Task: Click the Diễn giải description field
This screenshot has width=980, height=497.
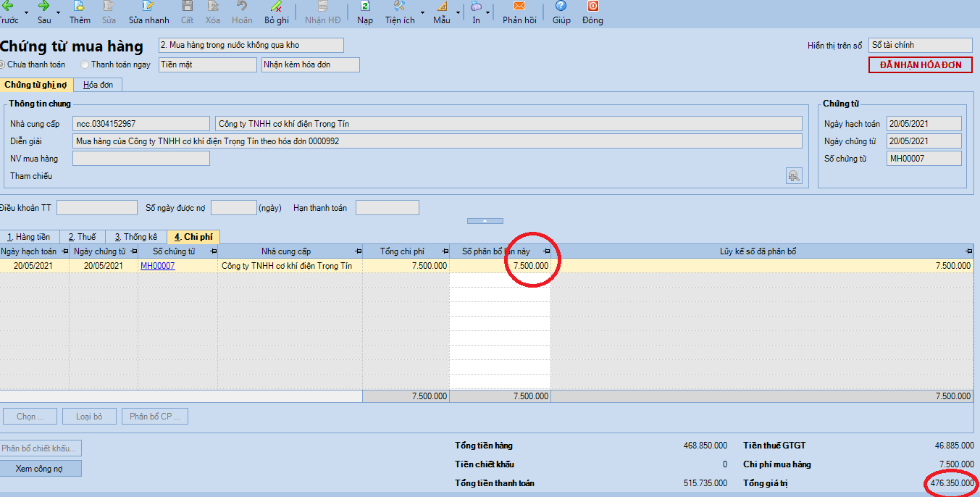Action: (437, 141)
